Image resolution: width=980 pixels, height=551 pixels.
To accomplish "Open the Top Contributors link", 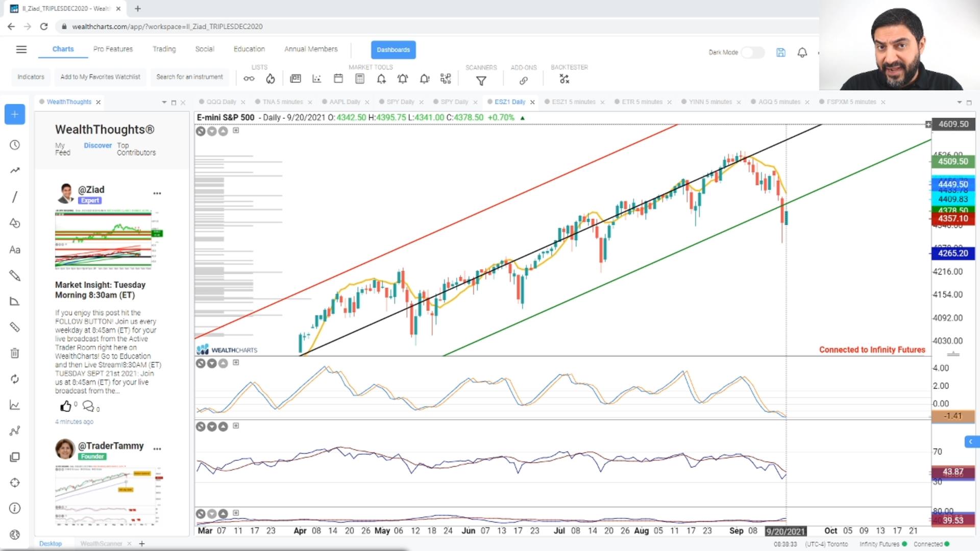I will [136, 149].
